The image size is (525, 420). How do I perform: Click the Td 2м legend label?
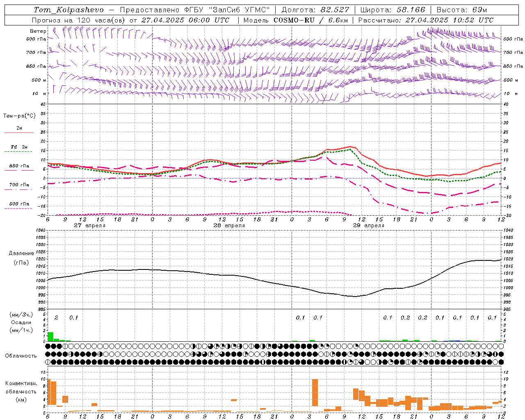(x=19, y=147)
